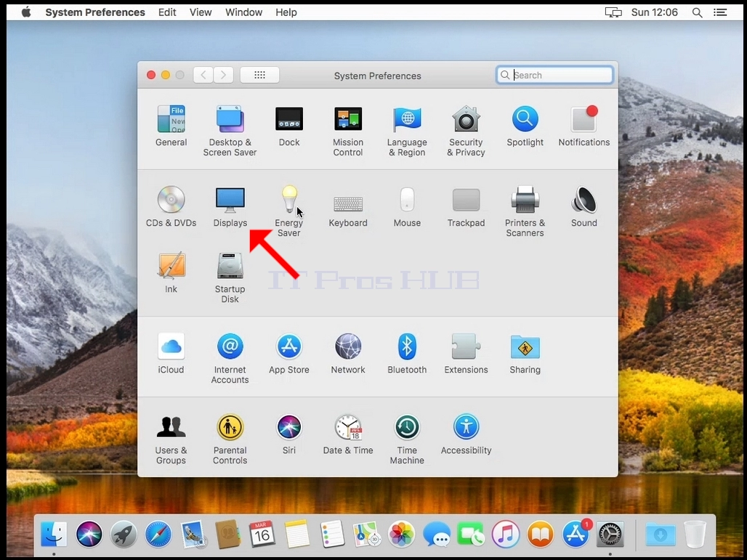This screenshot has width=747, height=560.
Task: Open CDs & DVDs preferences
Action: 171,207
